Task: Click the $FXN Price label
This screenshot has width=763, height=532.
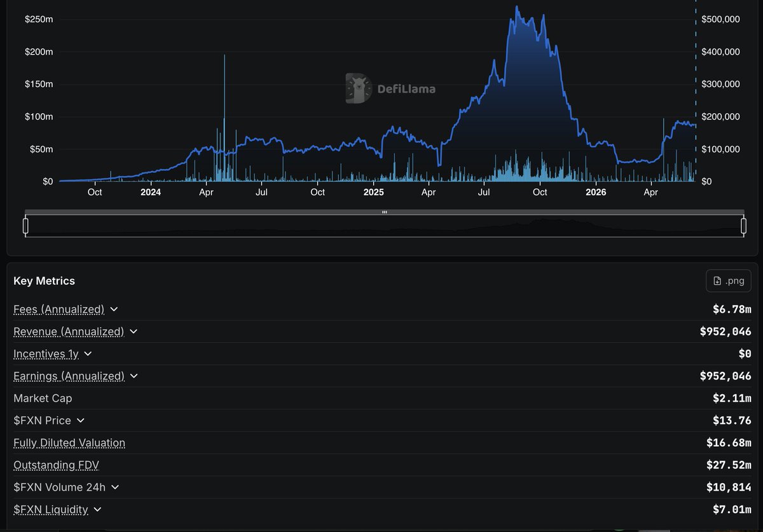Action: pyautogui.click(x=42, y=421)
